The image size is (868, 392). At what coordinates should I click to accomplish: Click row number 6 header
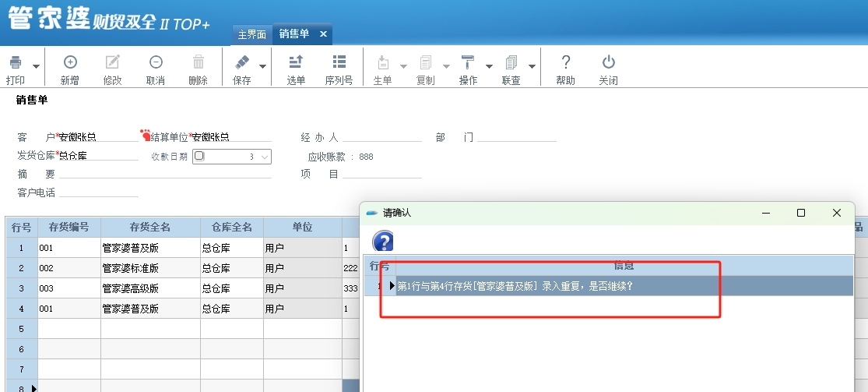tap(22, 349)
